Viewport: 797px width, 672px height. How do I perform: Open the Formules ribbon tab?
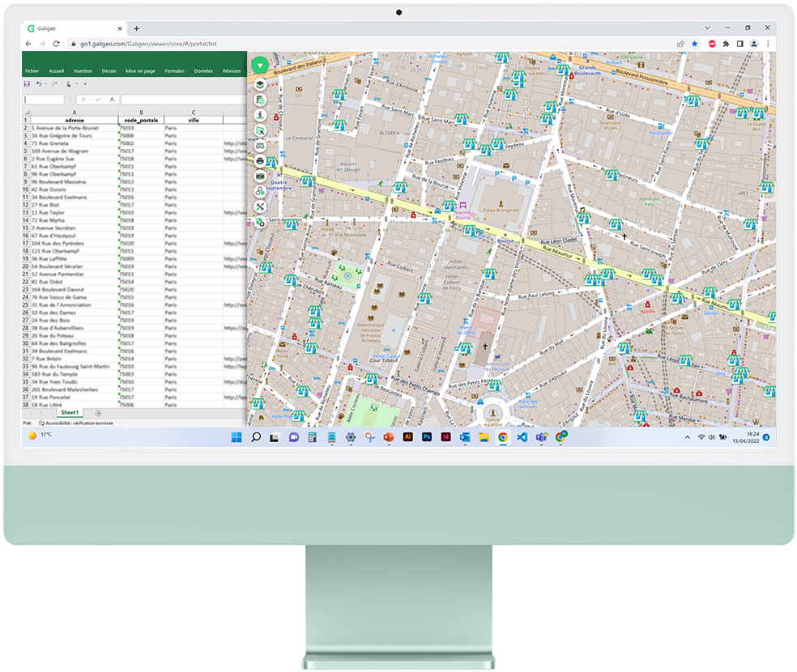click(x=174, y=71)
